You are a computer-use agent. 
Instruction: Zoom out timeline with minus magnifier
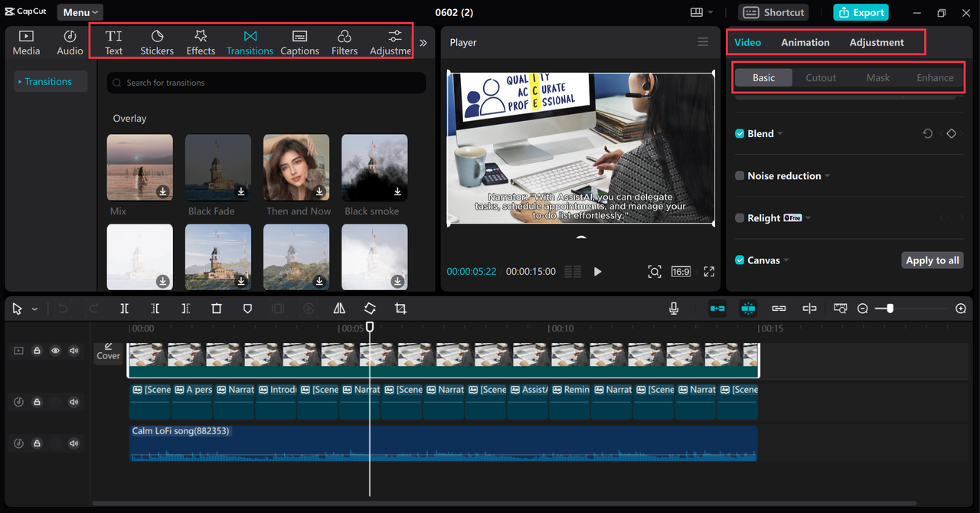pyautogui.click(x=863, y=309)
